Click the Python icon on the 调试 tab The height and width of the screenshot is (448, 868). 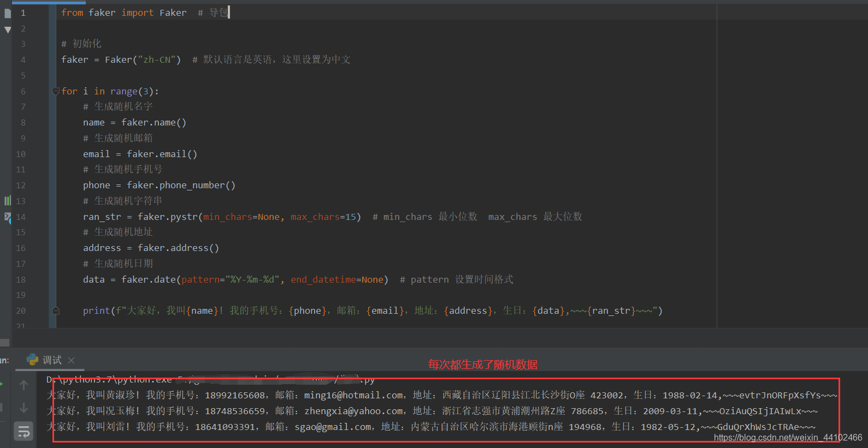coord(33,360)
